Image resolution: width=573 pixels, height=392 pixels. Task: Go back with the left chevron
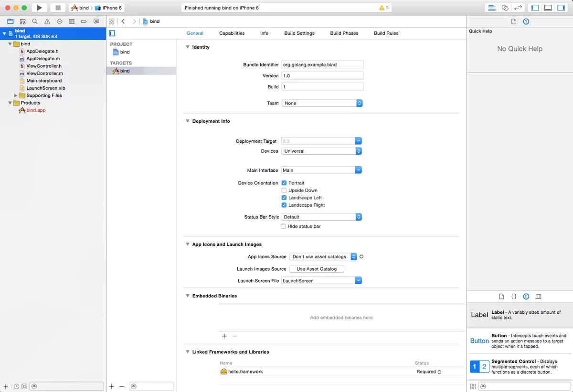pyautogui.click(x=123, y=21)
